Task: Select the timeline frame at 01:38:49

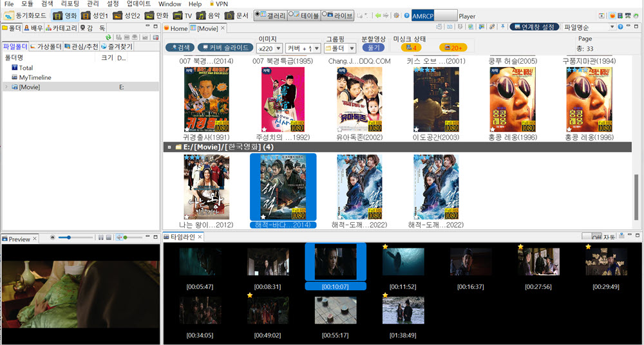Action: point(403,310)
